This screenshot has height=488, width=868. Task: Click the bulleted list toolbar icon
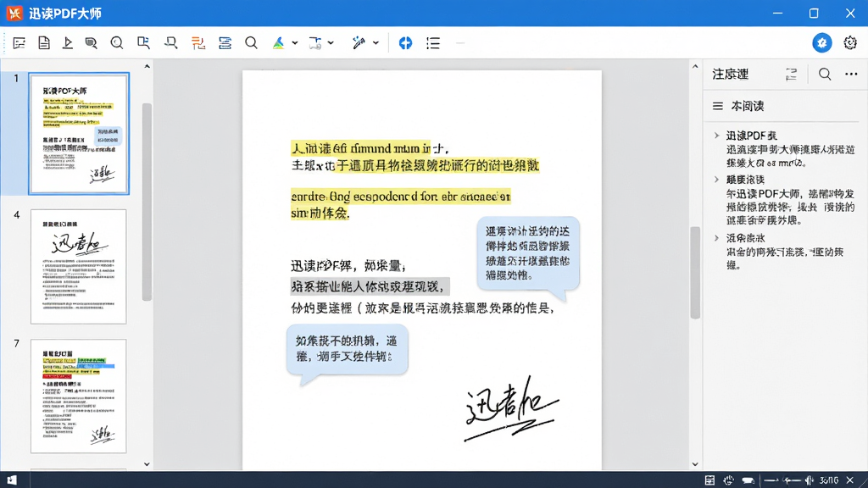point(433,42)
